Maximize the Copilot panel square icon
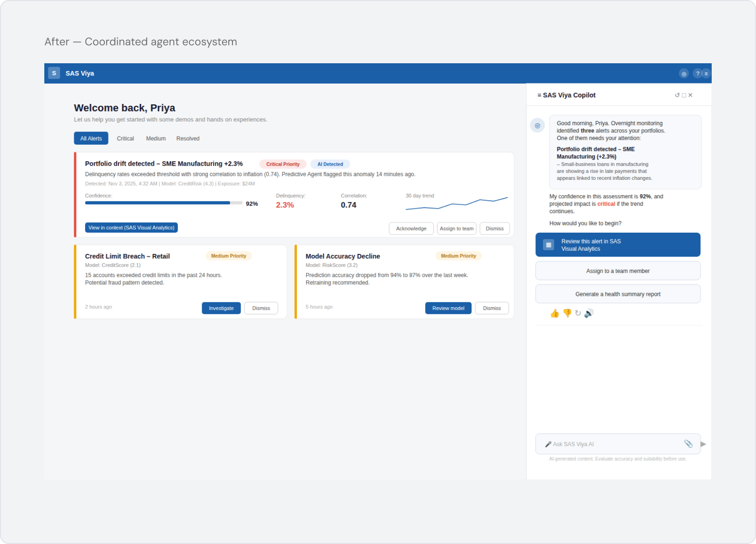 click(x=684, y=95)
